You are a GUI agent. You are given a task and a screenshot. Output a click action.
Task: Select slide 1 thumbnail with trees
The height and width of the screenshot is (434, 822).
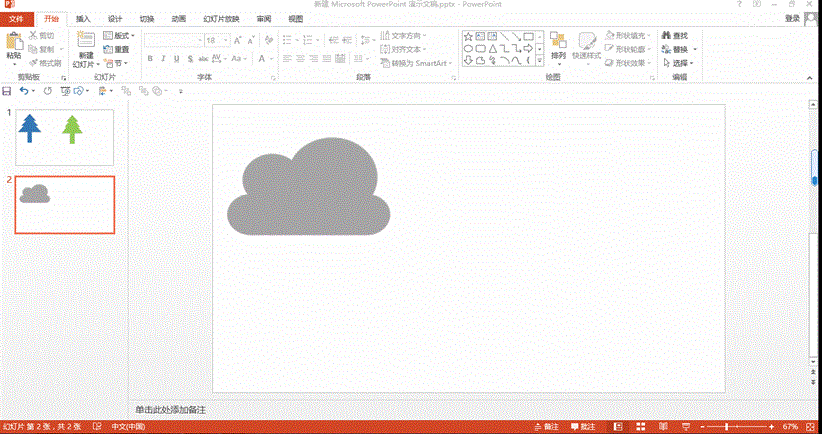(64, 136)
